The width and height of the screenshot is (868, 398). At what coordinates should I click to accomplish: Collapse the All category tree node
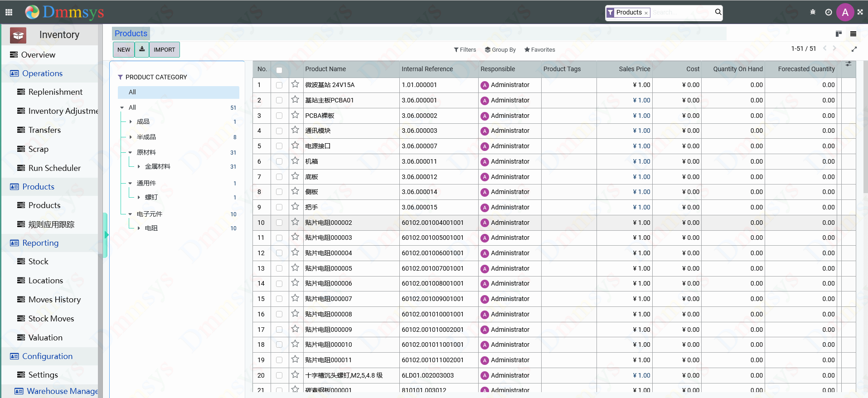[122, 107]
